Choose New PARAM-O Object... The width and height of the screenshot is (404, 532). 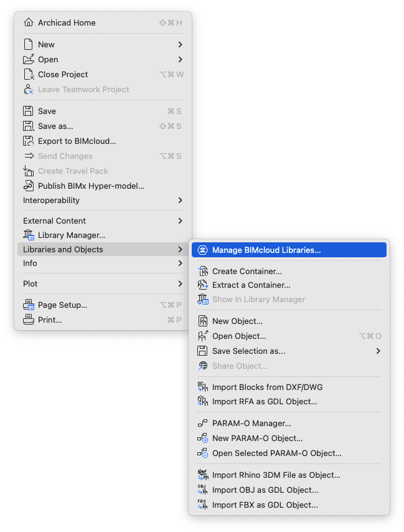point(289,438)
